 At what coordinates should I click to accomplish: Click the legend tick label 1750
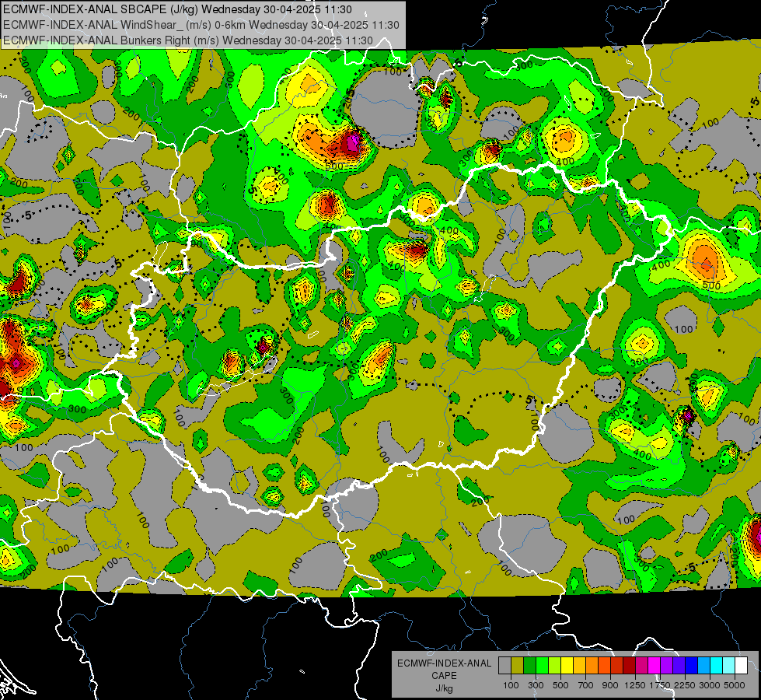click(660, 685)
